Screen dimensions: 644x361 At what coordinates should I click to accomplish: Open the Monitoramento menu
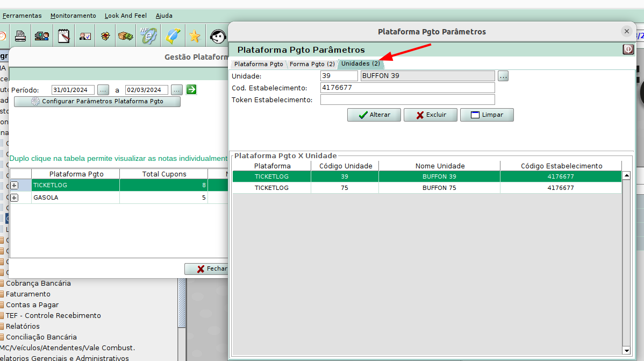coord(73,16)
